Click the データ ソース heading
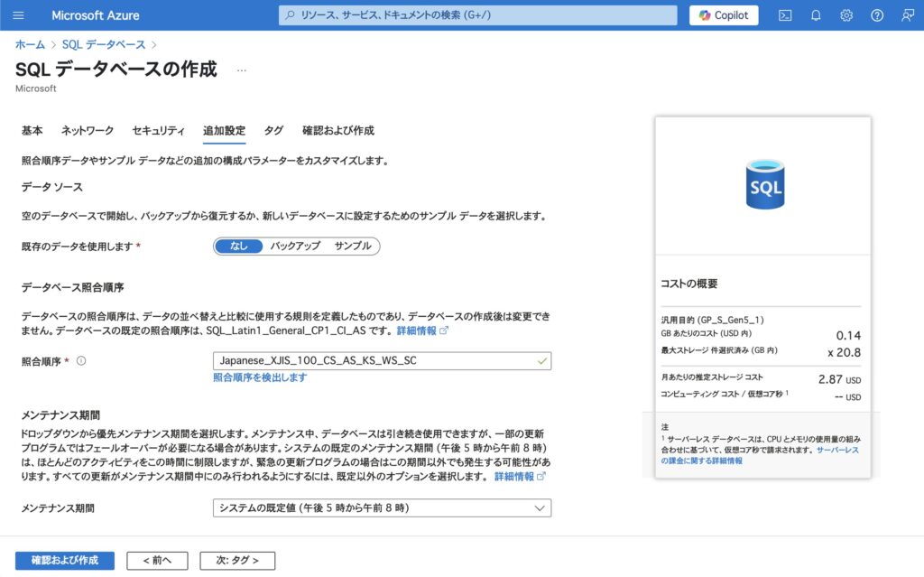The height and width of the screenshot is (577, 924). point(51,187)
